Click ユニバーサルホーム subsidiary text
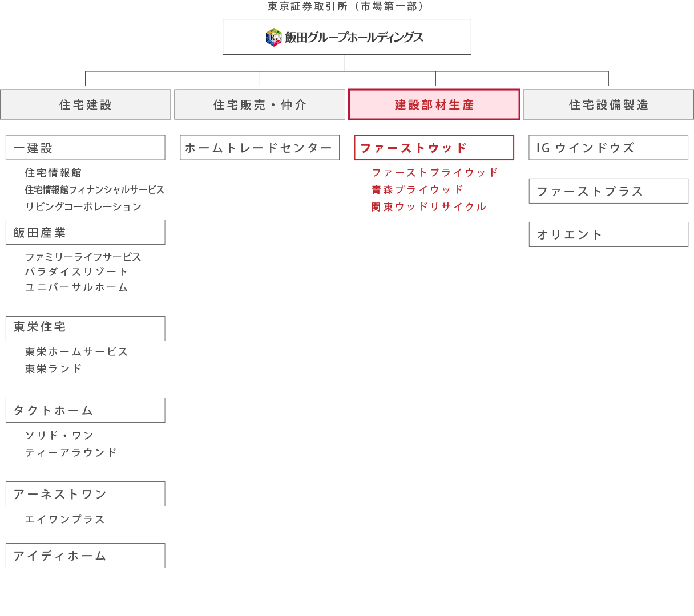This screenshot has width=694, height=616. pos(76,287)
